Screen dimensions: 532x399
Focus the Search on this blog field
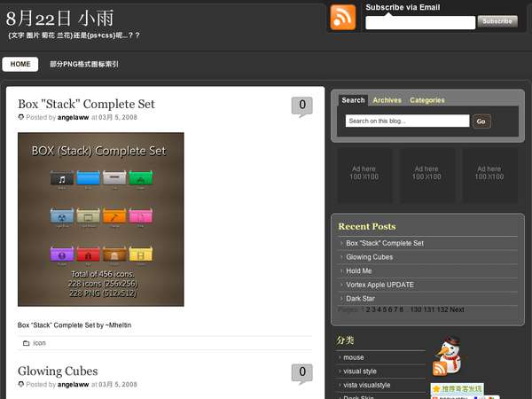click(x=408, y=121)
